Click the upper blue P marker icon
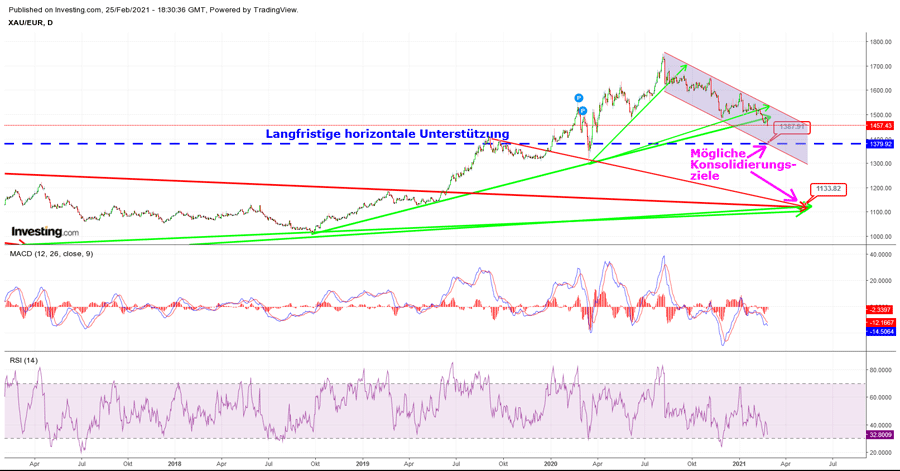 point(579,98)
